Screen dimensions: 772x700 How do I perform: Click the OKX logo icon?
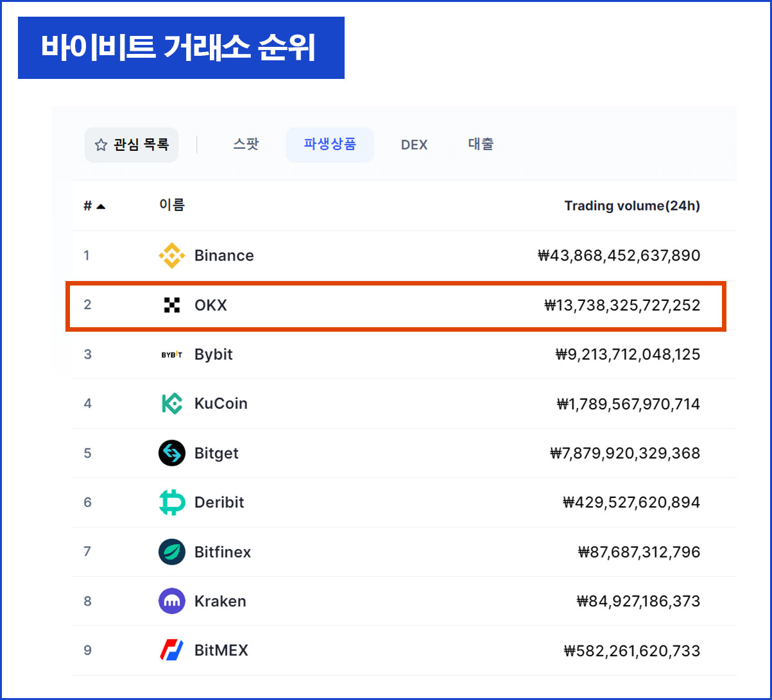171,305
